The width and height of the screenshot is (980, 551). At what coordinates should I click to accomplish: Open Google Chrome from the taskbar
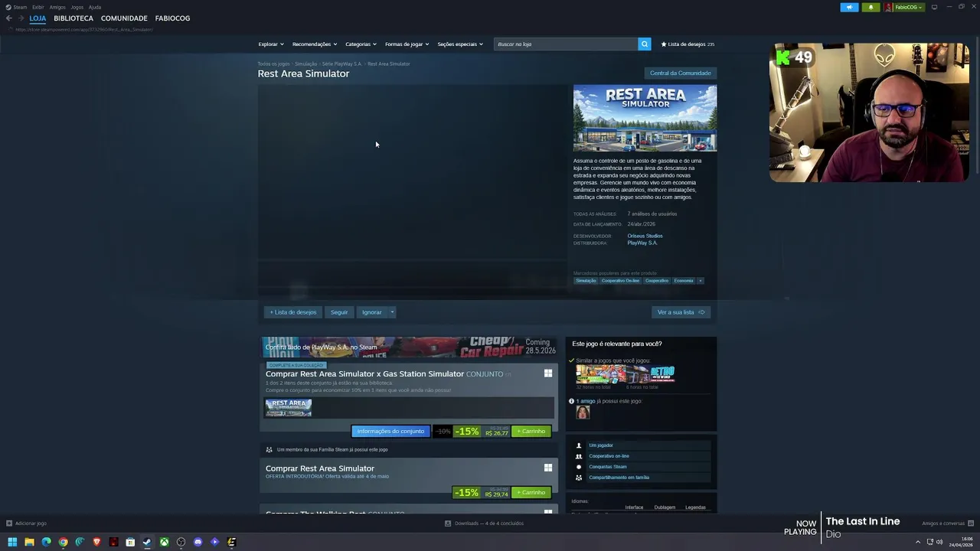pyautogui.click(x=63, y=542)
